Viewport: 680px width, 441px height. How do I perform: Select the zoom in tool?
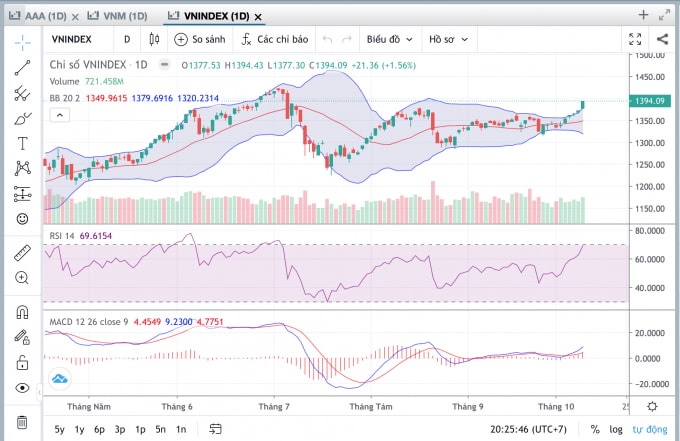click(22, 278)
